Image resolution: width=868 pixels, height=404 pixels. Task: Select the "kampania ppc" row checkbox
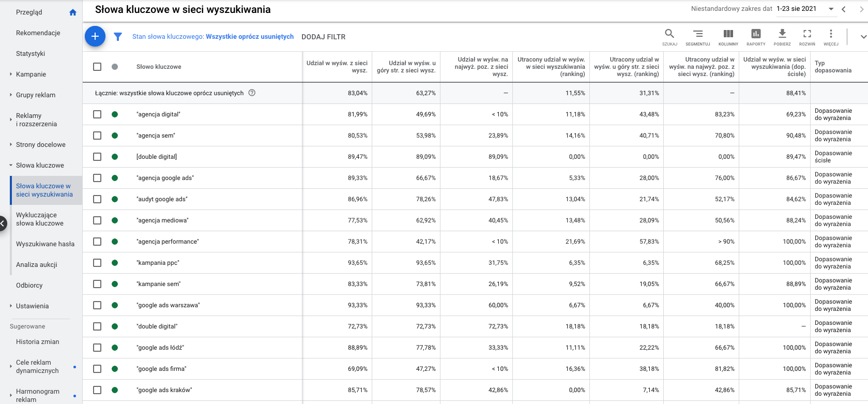97,263
